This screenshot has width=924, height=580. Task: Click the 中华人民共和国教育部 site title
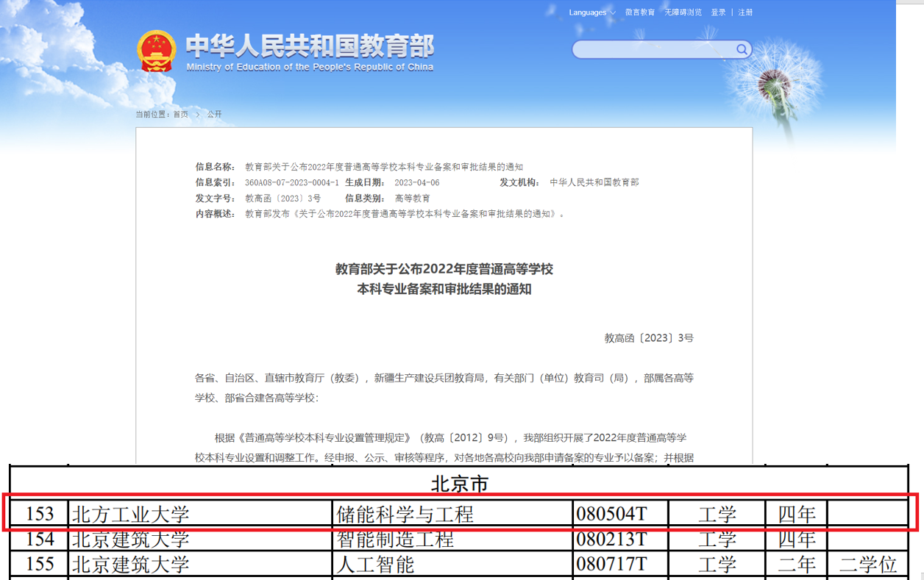[310, 47]
